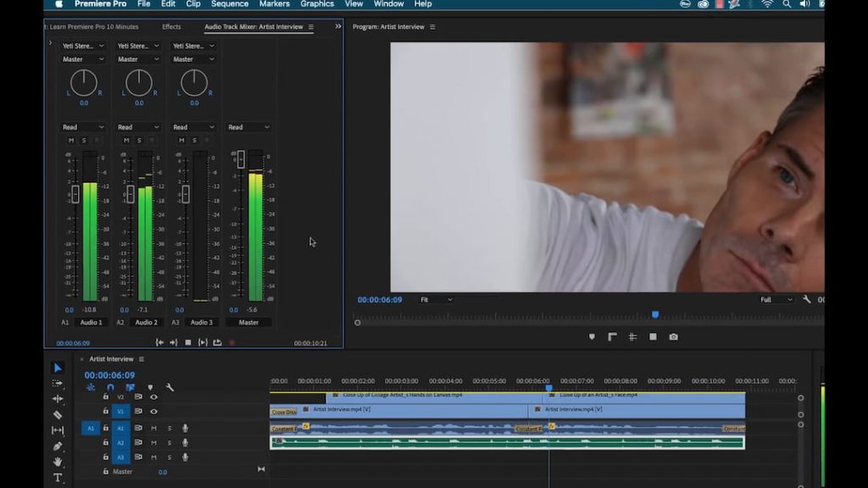Open Timeline Display Settings wrench
The height and width of the screenshot is (488, 868).
tap(170, 386)
